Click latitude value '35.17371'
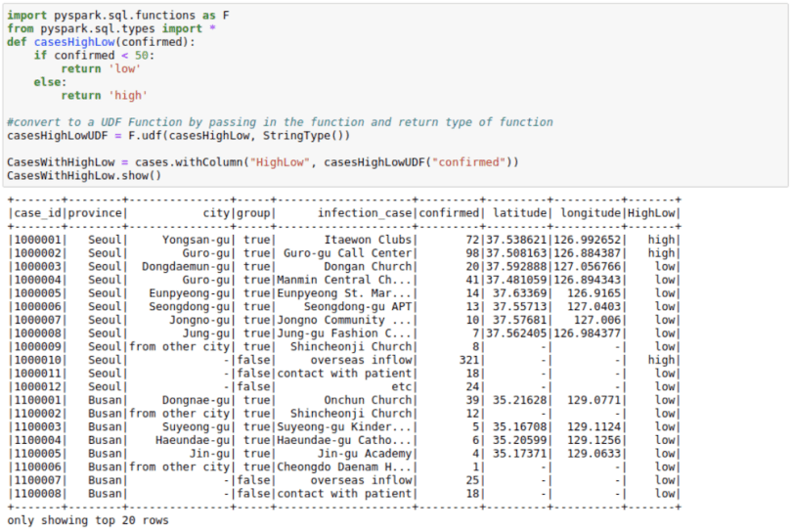Image resolution: width=792 pixels, height=532 pixels. click(x=520, y=454)
